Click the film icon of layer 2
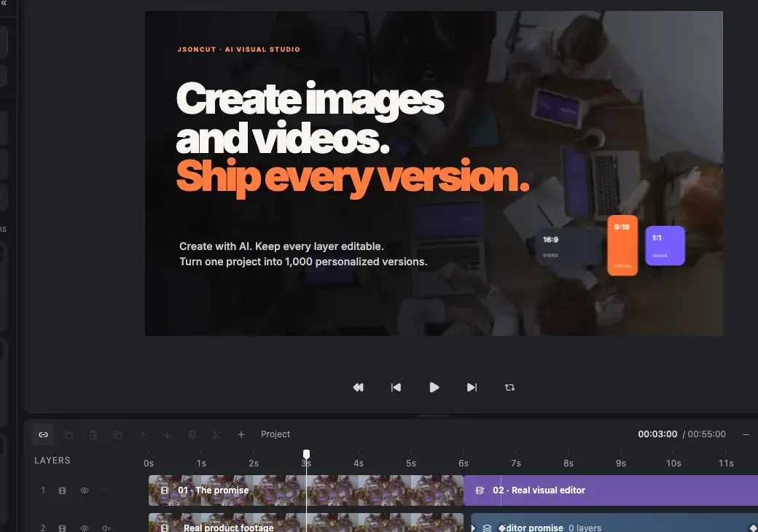 tap(63, 528)
